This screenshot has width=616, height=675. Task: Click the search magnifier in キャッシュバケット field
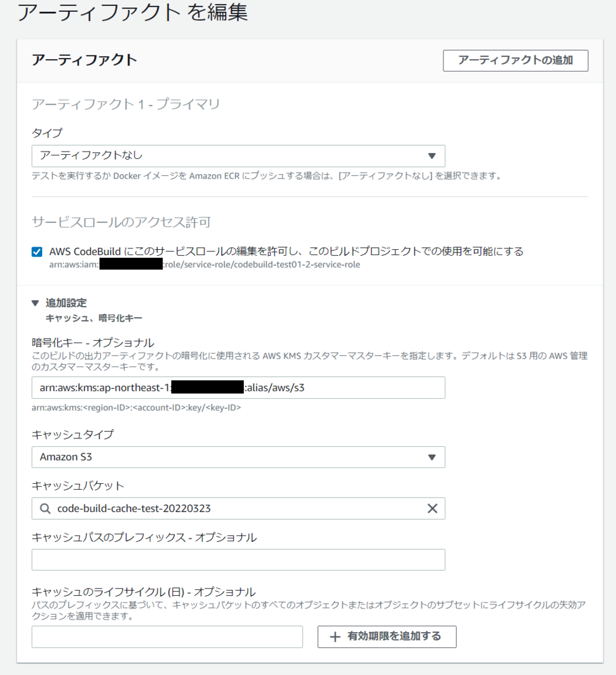[45, 508]
